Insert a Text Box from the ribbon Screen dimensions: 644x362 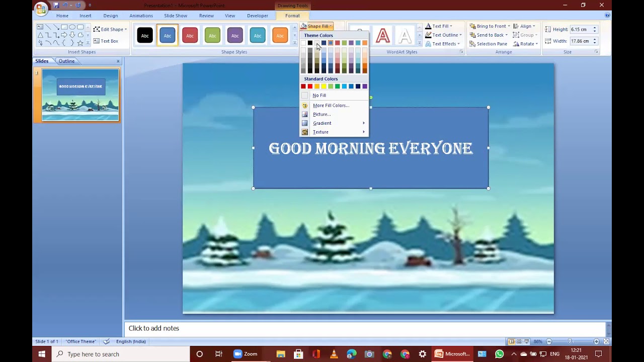coord(106,41)
